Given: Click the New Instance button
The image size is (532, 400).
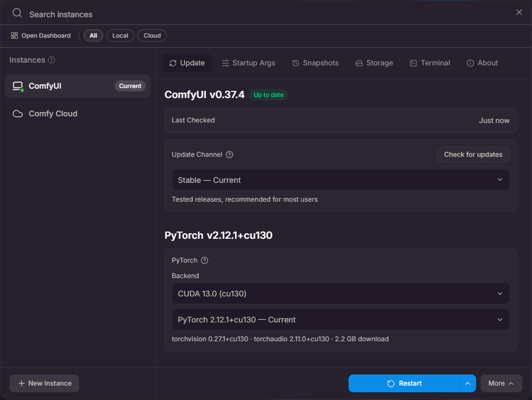Looking at the screenshot, I should click(44, 383).
